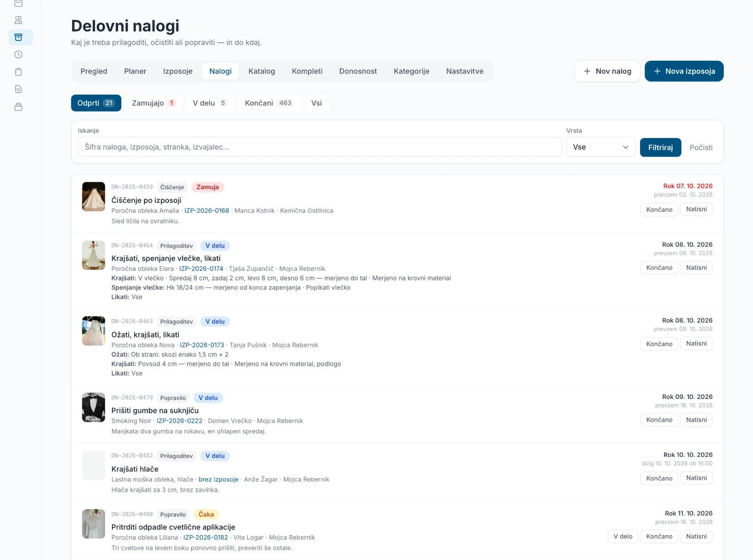
Task: Mark Čiščenje po izposoji as Končano
Action: [659, 209]
